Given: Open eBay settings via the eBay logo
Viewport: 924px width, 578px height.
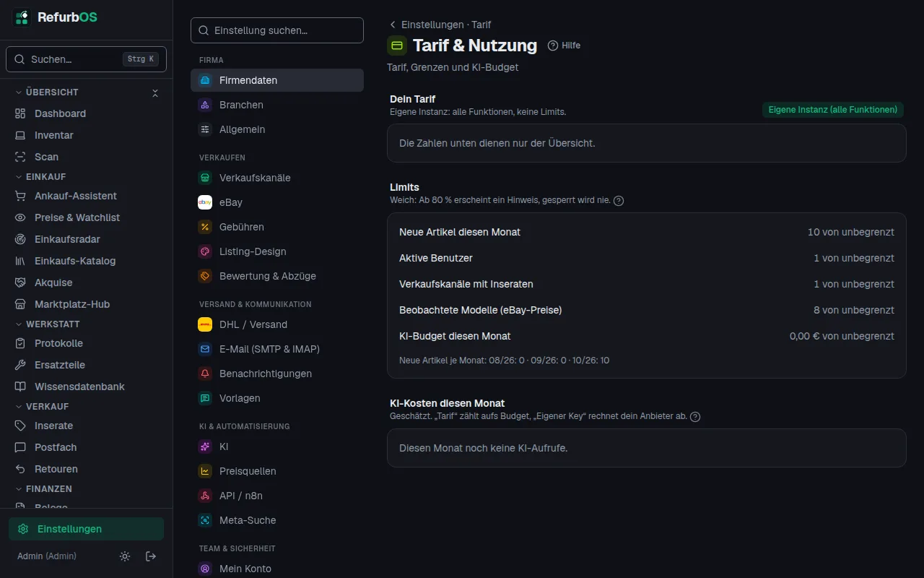Looking at the screenshot, I should tap(205, 202).
